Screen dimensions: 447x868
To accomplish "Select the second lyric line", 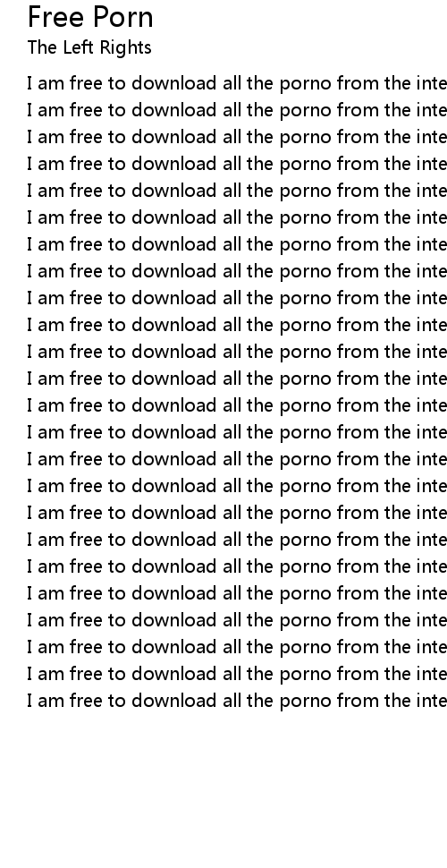I will (x=237, y=110).
